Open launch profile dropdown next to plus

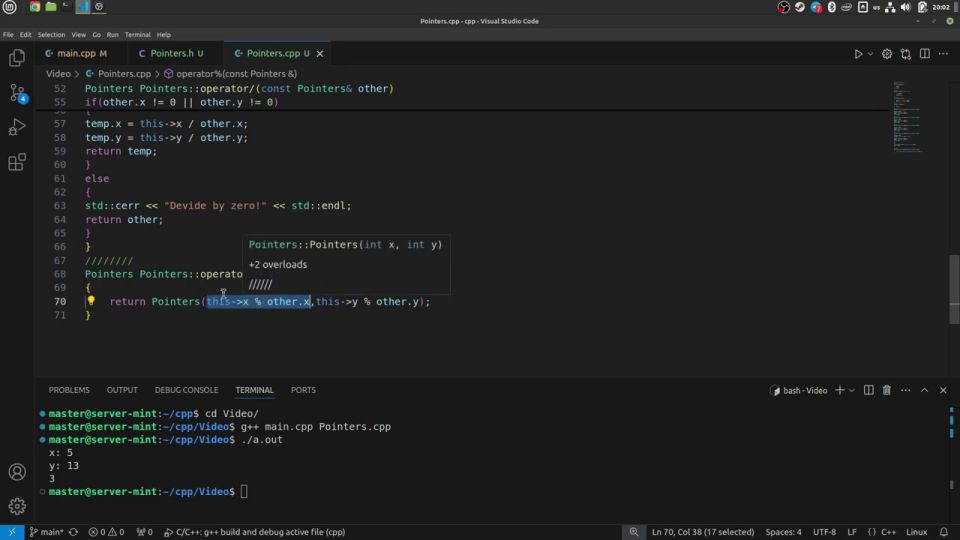coord(852,391)
